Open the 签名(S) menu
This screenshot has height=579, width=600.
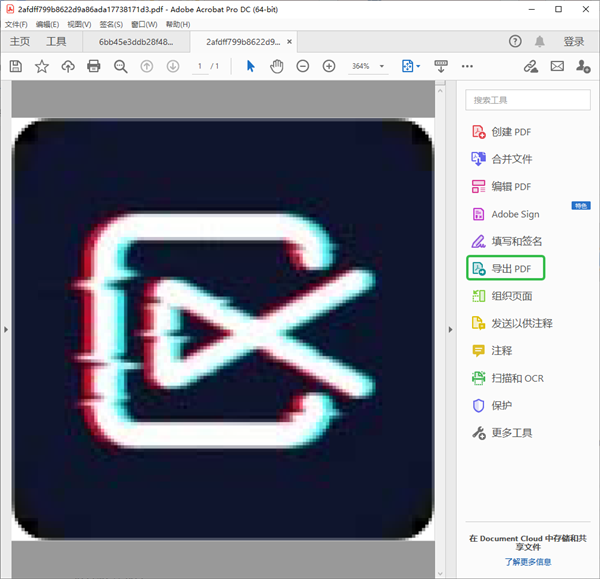point(111,24)
